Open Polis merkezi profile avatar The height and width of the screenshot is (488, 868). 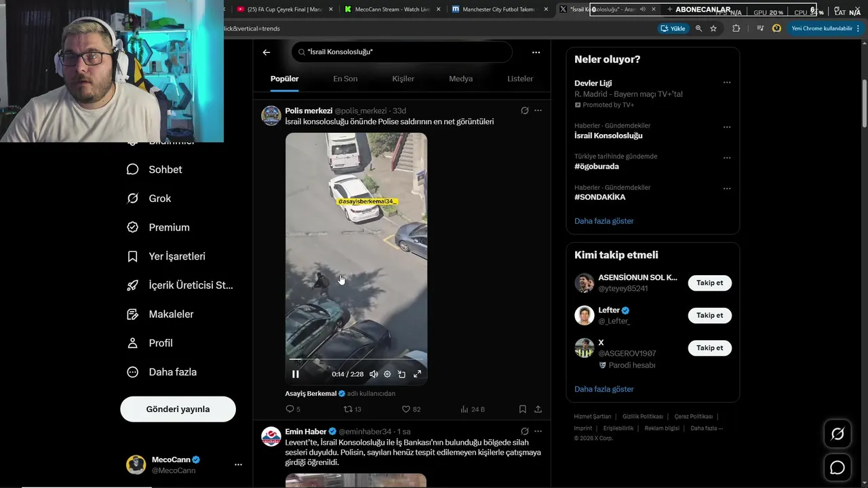(x=271, y=115)
